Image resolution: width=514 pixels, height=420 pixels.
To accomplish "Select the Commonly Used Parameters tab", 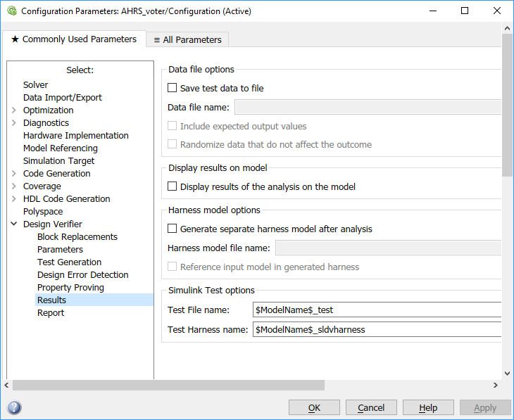I will 74,39.
